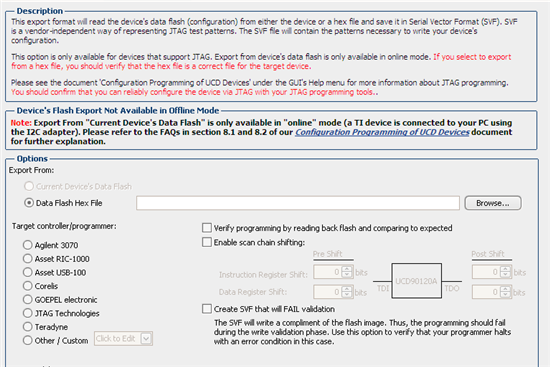Increase Pre Shift Instruction Register bits
Image resolution: width=550 pixels, height=367 pixels.
(x=347, y=269)
